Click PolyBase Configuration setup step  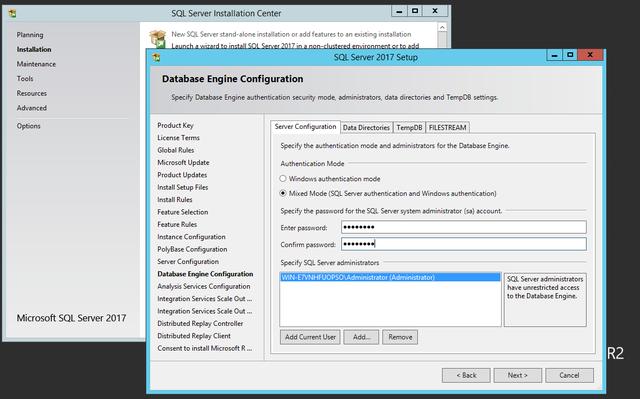pyautogui.click(x=192, y=249)
